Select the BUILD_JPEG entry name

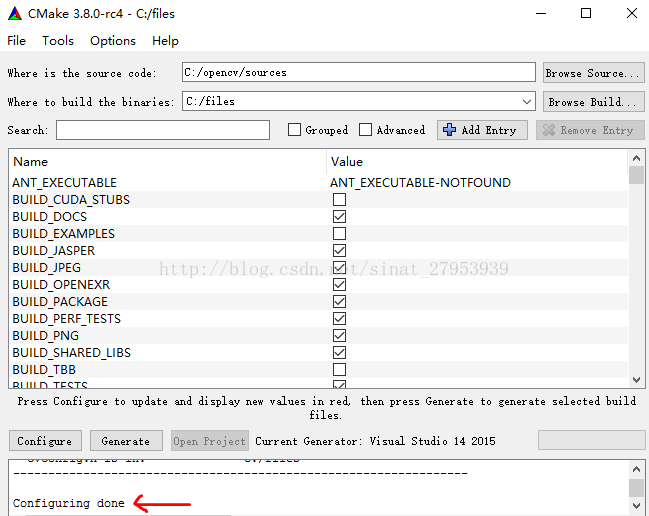tap(47, 268)
